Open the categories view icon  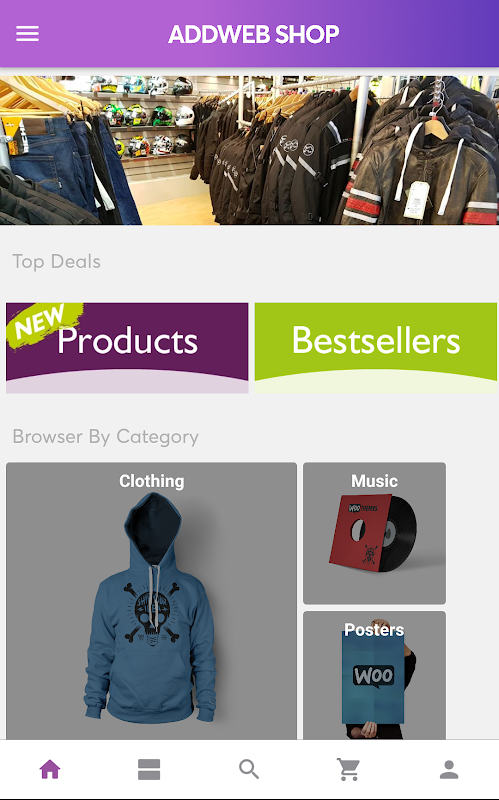pyautogui.click(x=149, y=769)
